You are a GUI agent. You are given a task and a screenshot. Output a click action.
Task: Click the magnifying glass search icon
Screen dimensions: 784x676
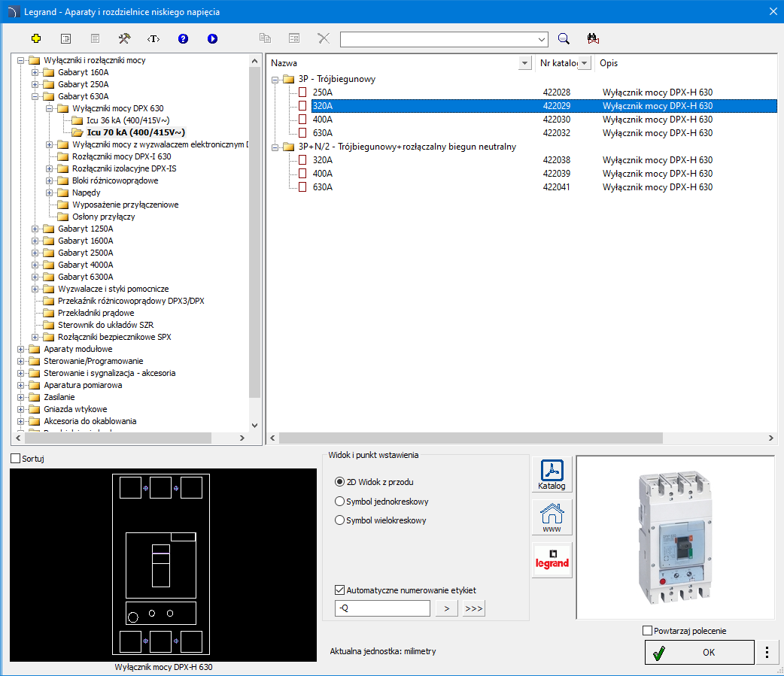click(x=564, y=38)
